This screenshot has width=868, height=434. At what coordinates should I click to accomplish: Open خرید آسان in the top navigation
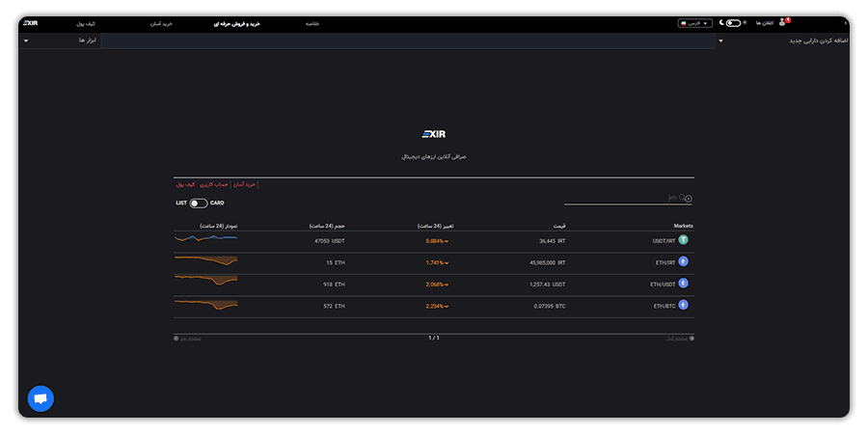click(163, 24)
